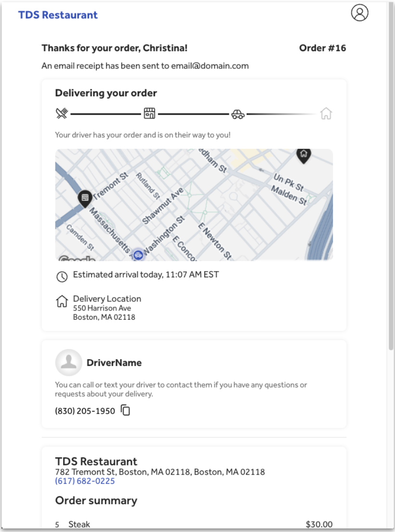Click the driver phone number (830) 205-1950
This screenshot has width=395, height=532.
coord(83,411)
